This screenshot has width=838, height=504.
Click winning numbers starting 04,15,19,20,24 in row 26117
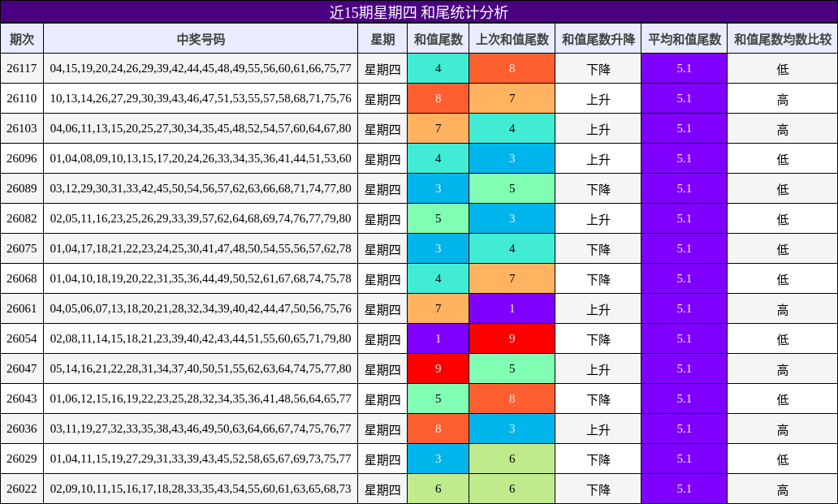point(201,68)
